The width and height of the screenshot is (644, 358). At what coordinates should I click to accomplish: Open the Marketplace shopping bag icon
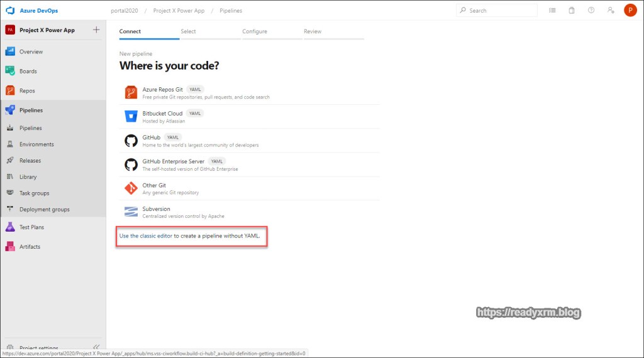[572, 11]
